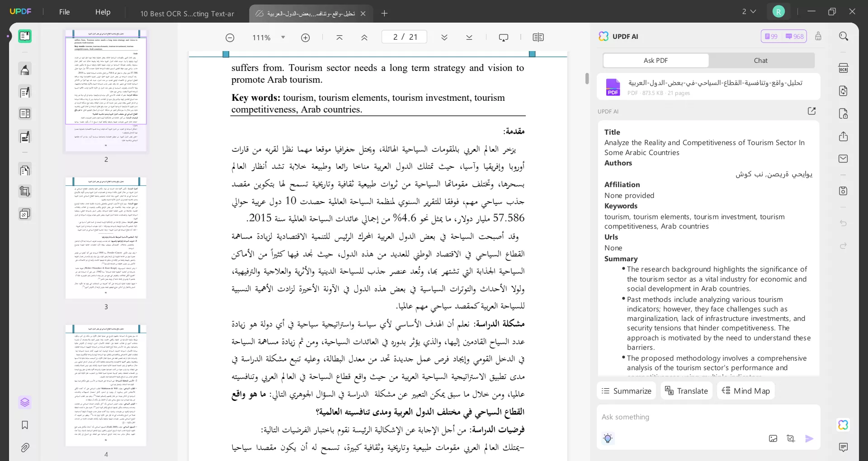Select page 2 thumbnail
The image size is (868, 461).
click(106, 90)
